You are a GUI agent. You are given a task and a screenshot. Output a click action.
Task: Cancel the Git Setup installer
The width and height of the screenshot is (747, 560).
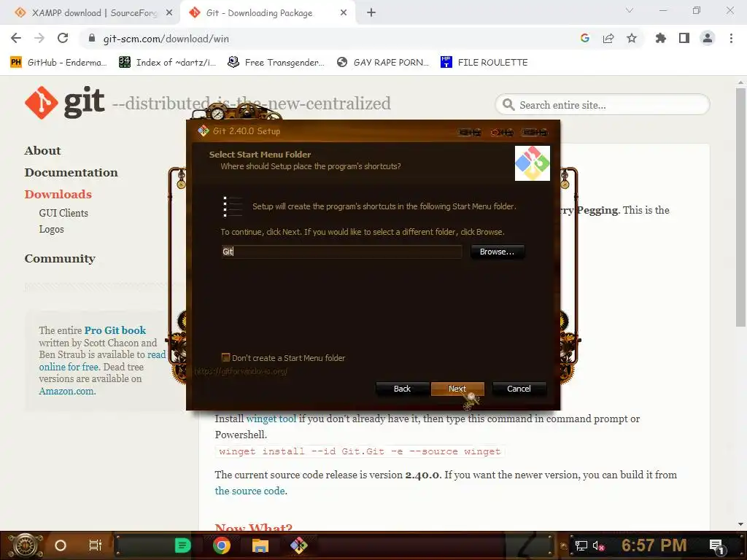[x=519, y=389]
